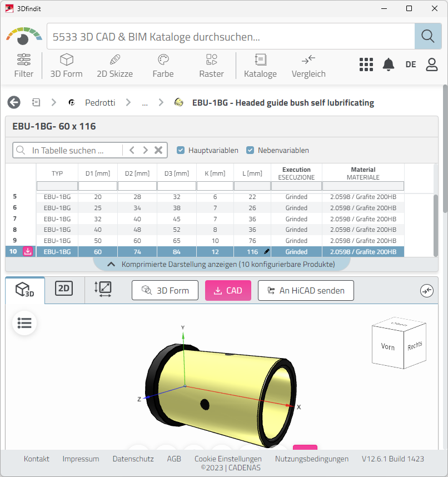Click the Vorn face of view cube

pyautogui.click(x=388, y=346)
